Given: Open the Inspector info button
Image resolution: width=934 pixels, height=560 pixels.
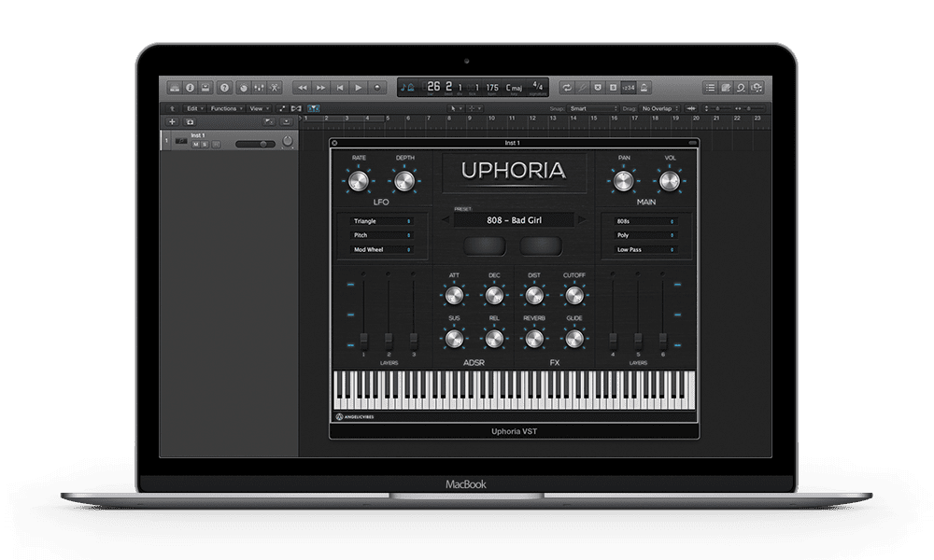Looking at the screenshot, I should (x=190, y=88).
